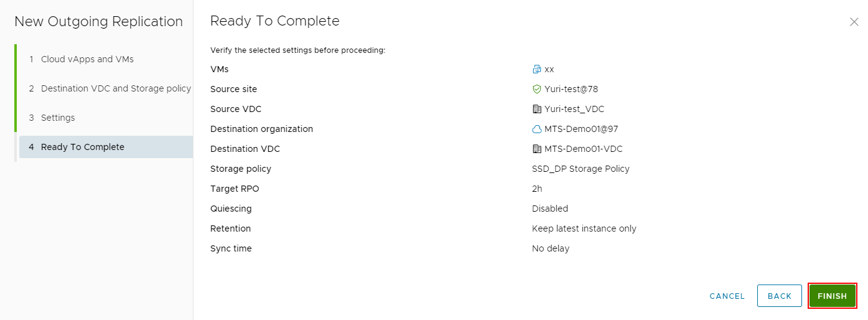The height and width of the screenshot is (320, 868).
Task: Cancel the new outgoing replication
Action: point(727,296)
